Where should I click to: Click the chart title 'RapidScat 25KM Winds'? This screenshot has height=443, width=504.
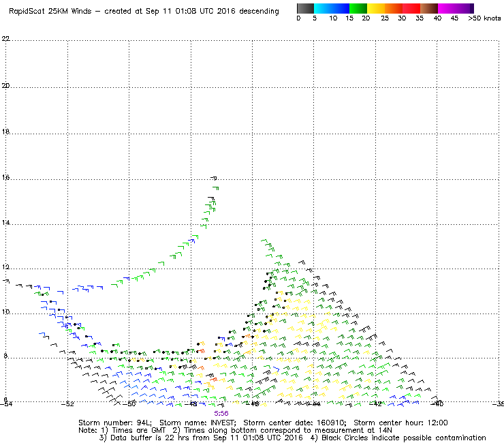[50, 12]
